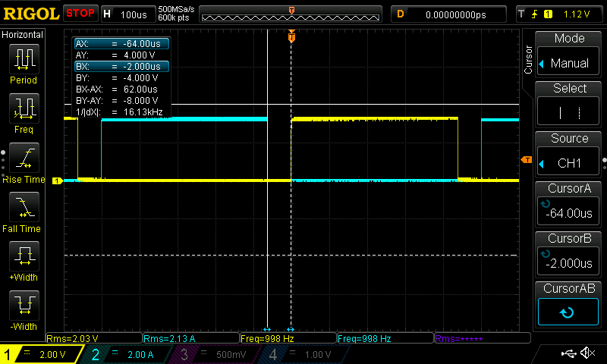Click the USB status icon

568,353
